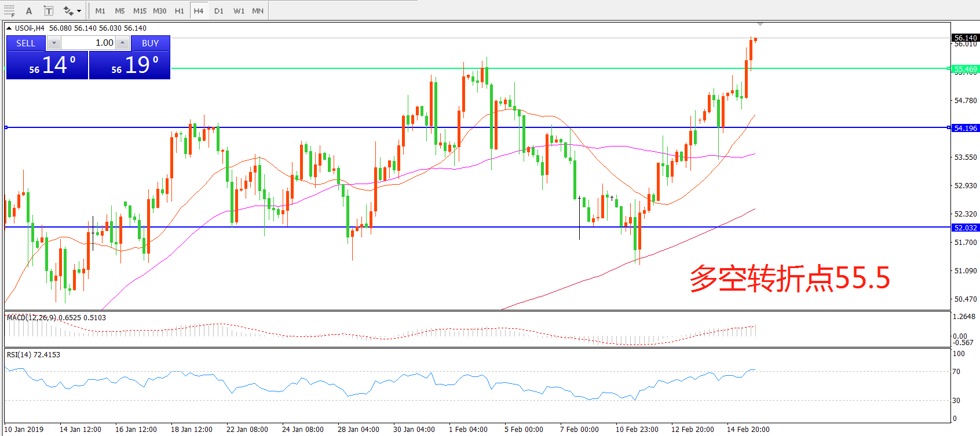The height and width of the screenshot is (436, 980).
Task: Open the arrows tool dropdown arrow
Action: pos(79,10)
